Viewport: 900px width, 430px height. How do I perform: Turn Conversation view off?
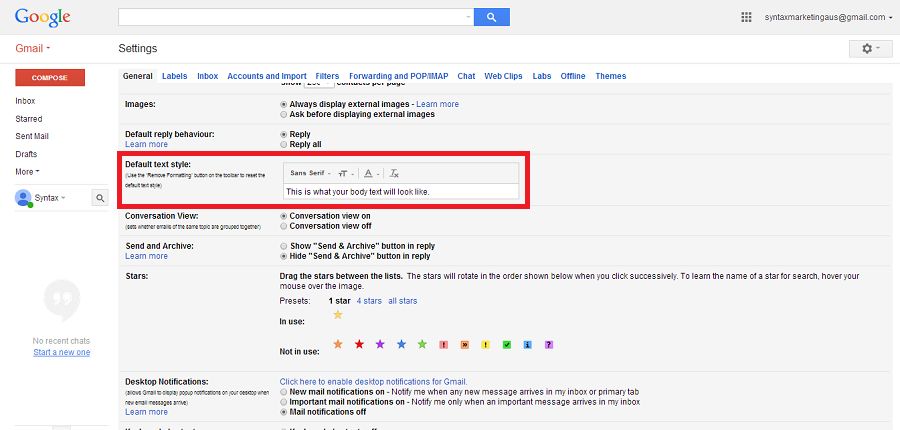[284, 226]
